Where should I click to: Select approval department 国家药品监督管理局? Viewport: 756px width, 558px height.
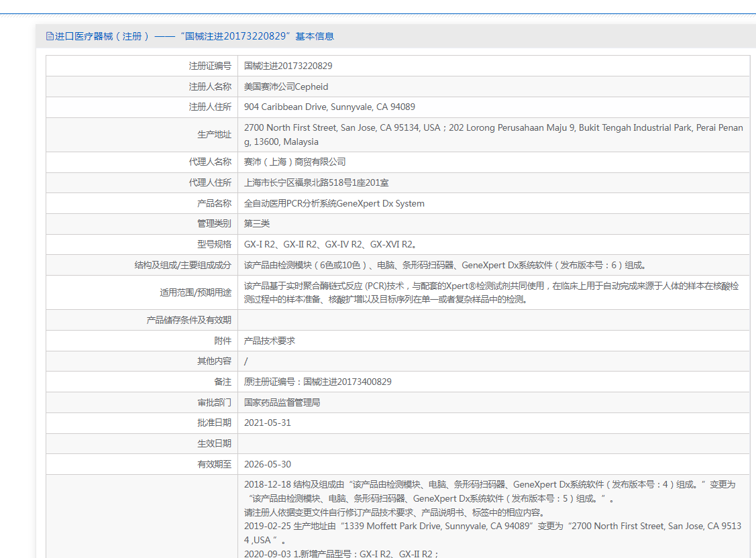[x=282, y=402]
